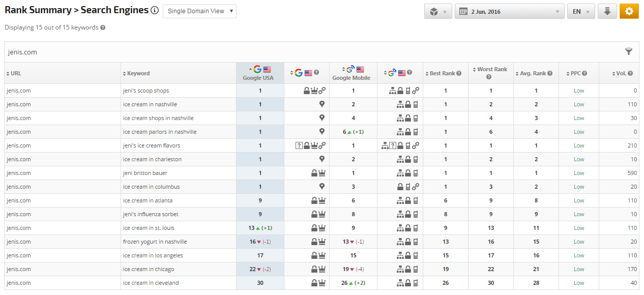Image resolution: width=644 pixels, height=295 pixels.
Task: Click the PPC column help icon
Action: click(584, 73)
